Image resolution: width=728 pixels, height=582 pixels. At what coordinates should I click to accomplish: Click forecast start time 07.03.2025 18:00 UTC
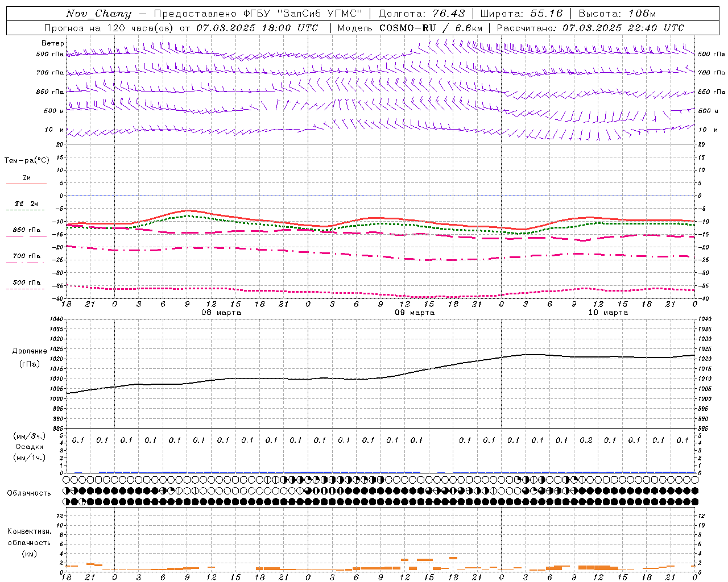(x=257, y=28)
